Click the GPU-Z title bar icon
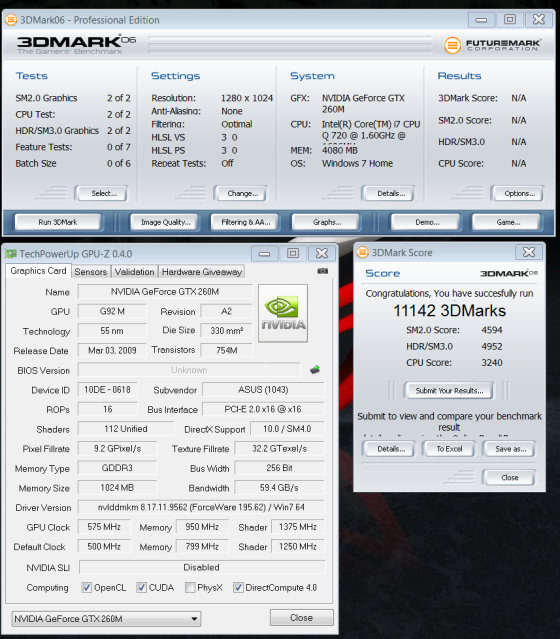560x639 pixels. pos(11,254)
